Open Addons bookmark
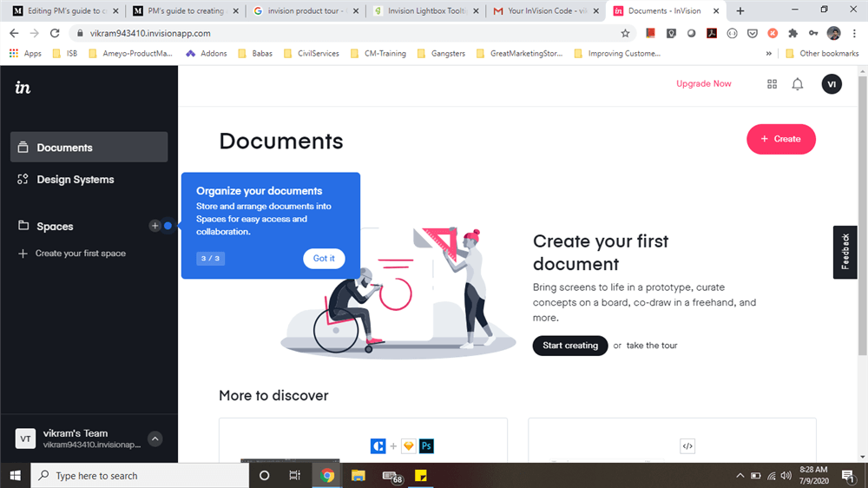This screenshot has width=868, height=488. point(207,53)
